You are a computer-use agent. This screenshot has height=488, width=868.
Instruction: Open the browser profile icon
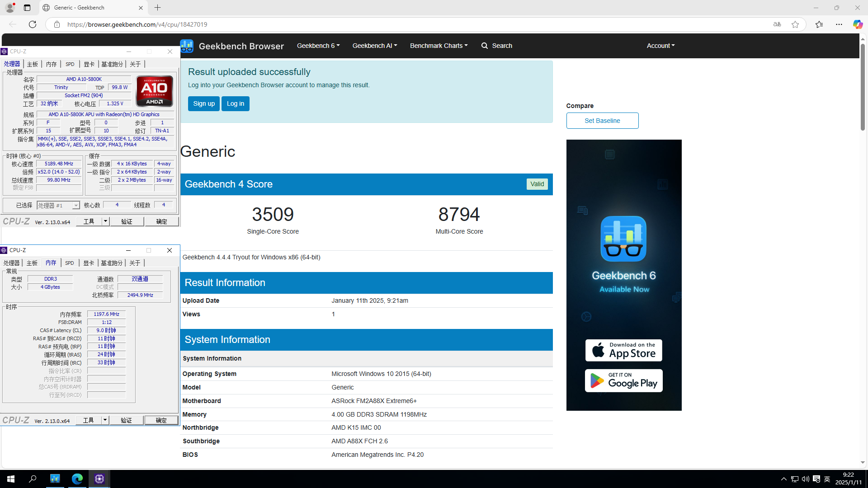(10, 8)
